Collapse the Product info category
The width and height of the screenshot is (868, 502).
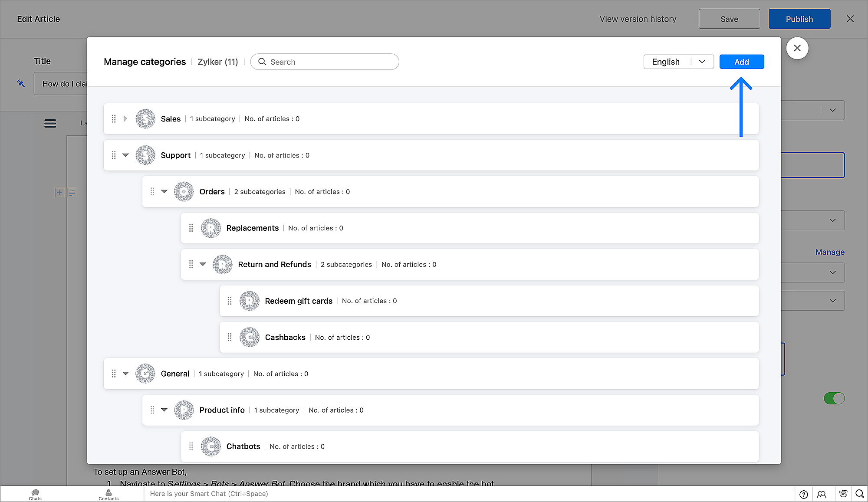(164, 410)
